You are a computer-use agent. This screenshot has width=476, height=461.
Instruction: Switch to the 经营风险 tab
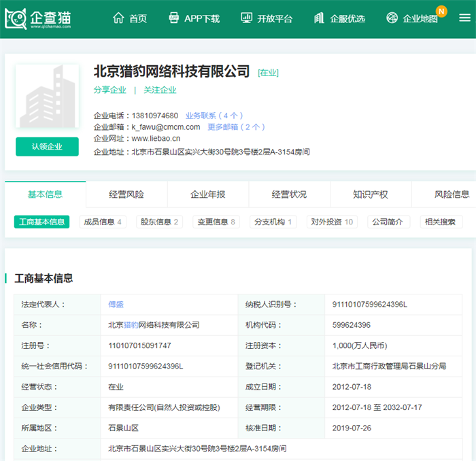pos(126,194)
